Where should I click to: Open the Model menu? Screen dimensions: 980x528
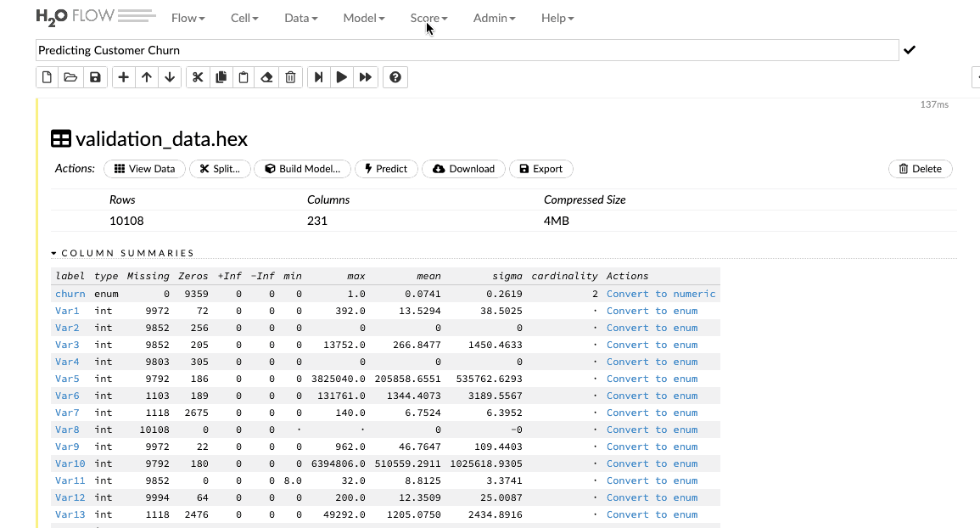point(364,18)
